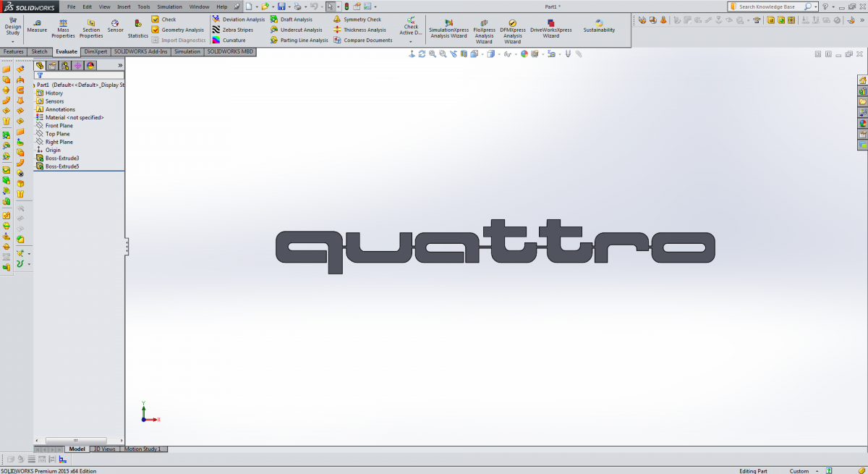The image size is (868, 474).
Task: Run Deviation Analysis
Action: [x=239, y=20]
